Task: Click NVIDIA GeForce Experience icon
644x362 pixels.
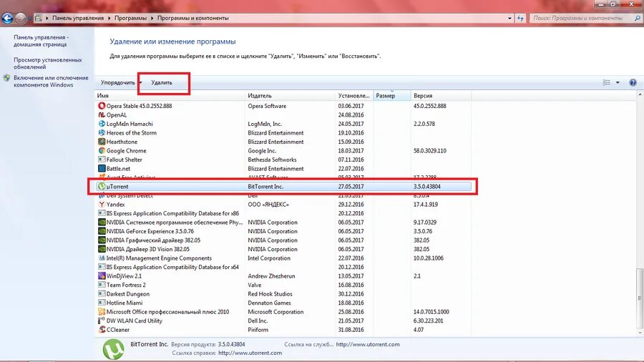Action: (x=102, y=231)
